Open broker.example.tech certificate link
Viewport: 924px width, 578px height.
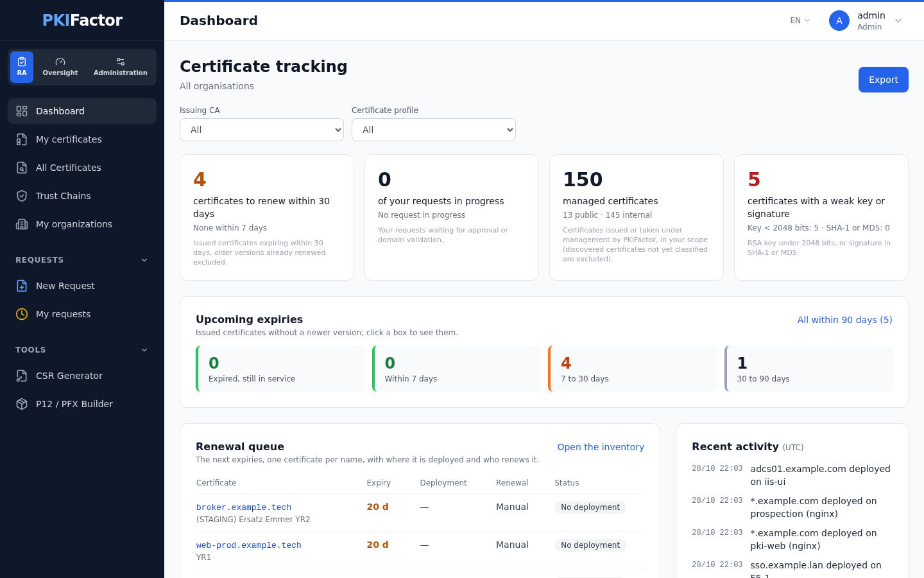[x=244, y=507]
